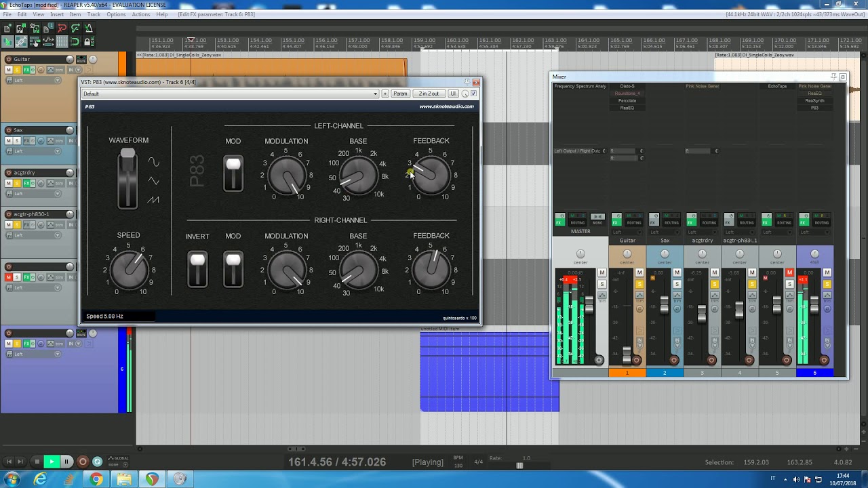Click the record arm button on Guitar track
Viewport: 868px width, 488px height.
click(x=8, y=59)
